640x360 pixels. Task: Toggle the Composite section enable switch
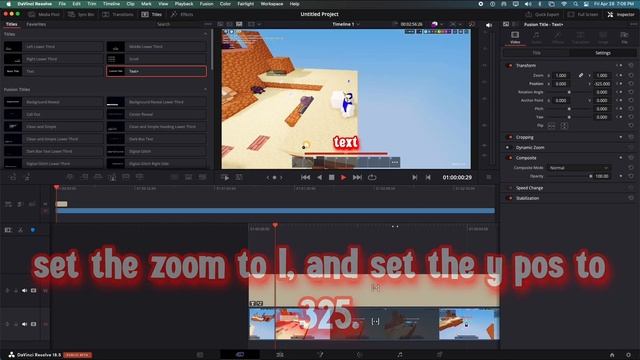click(509, 158)
